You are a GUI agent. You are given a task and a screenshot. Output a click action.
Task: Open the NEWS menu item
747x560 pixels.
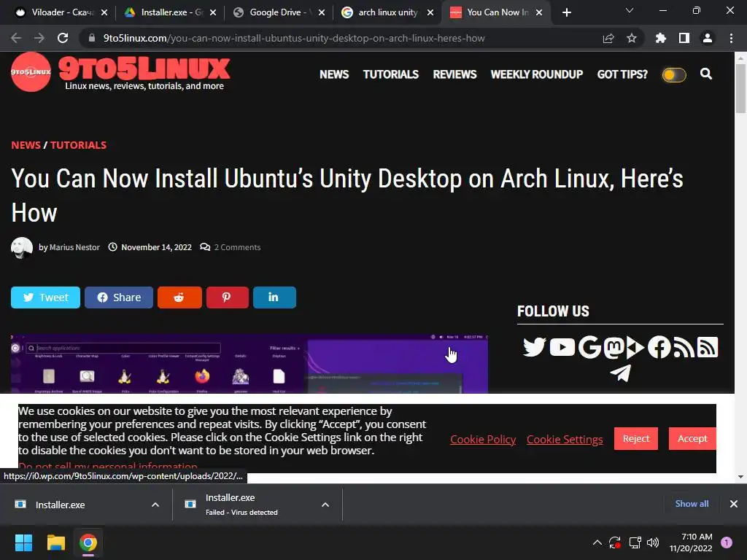334,74
